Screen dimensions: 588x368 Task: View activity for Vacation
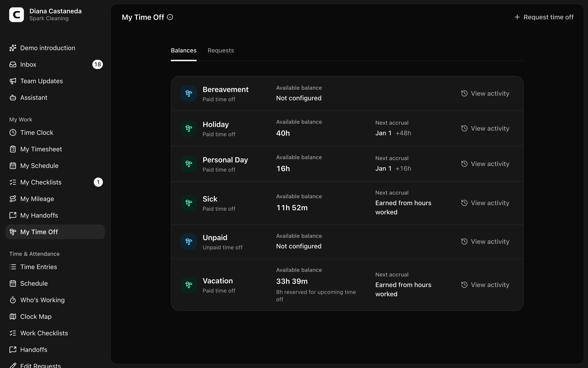pos(485,285)
